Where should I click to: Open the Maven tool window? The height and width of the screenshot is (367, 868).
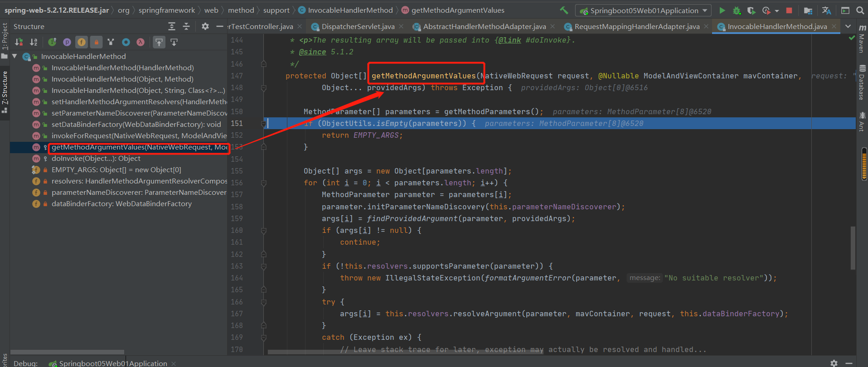862,39
